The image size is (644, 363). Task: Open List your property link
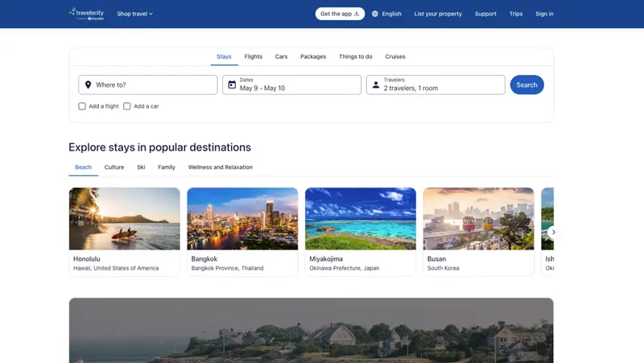[438, 14]
